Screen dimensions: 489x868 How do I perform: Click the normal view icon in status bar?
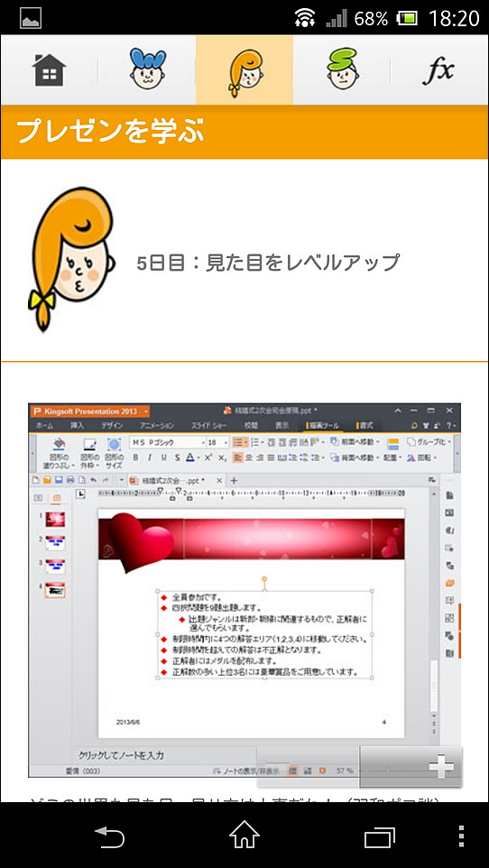(x=293, y=771)
